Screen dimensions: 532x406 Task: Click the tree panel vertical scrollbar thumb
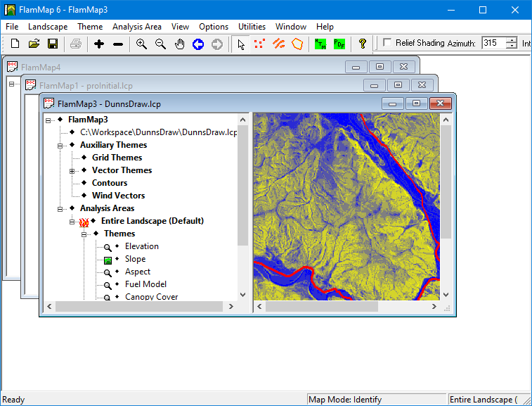pyautogui.click(x=242, y=185)
